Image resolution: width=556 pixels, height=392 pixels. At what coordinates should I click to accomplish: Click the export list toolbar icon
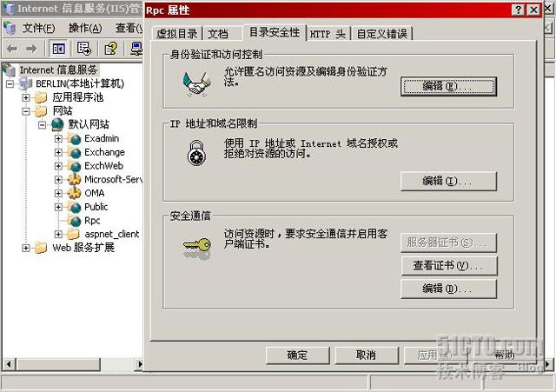(84, 49)
